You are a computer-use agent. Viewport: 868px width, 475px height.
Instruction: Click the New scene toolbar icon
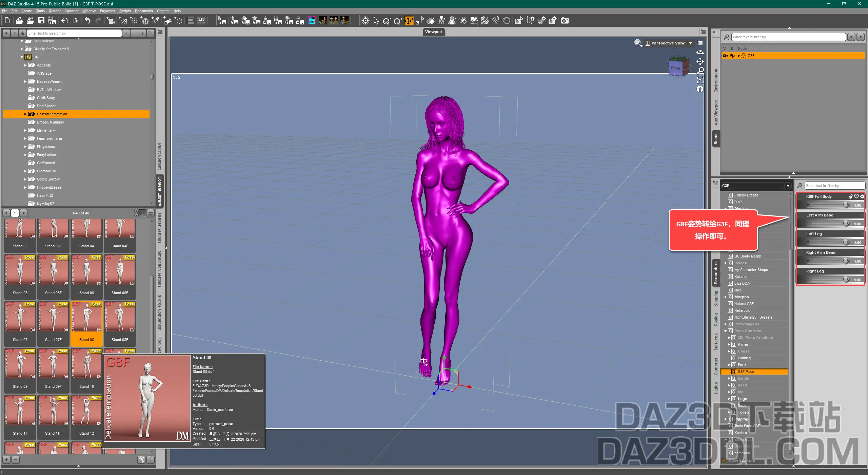click(x=7, y=21)
